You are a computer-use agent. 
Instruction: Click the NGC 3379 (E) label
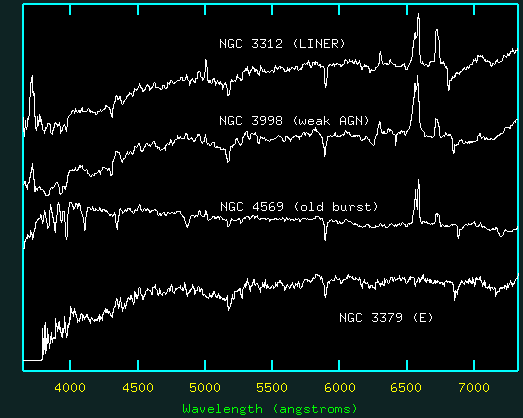[x=386, y=317]
